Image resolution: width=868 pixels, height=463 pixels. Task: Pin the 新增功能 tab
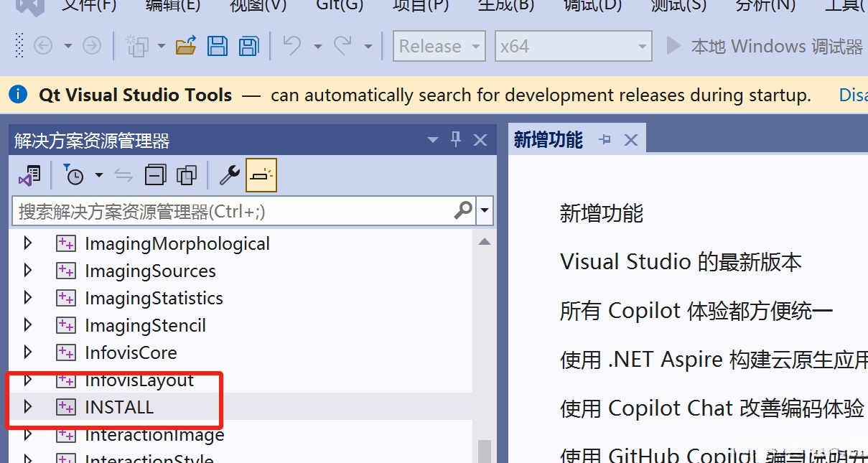[x=605, y=140]
